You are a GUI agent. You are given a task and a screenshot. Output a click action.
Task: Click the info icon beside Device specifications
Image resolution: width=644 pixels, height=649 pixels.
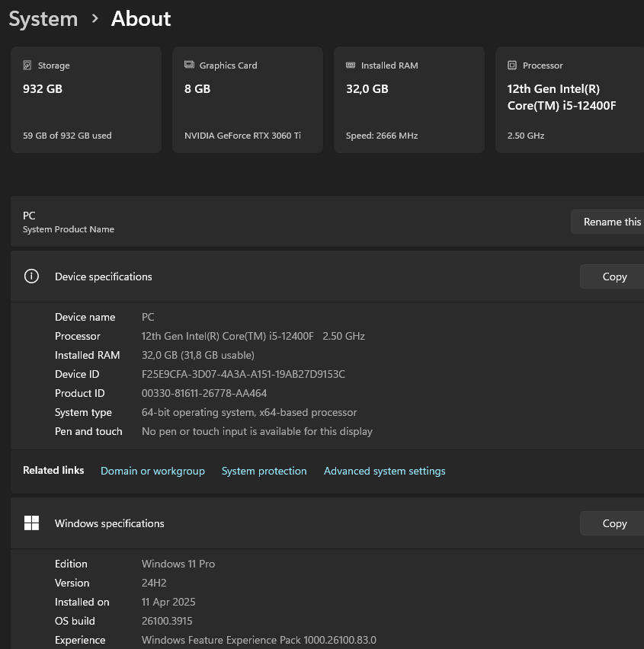point(30,277)
